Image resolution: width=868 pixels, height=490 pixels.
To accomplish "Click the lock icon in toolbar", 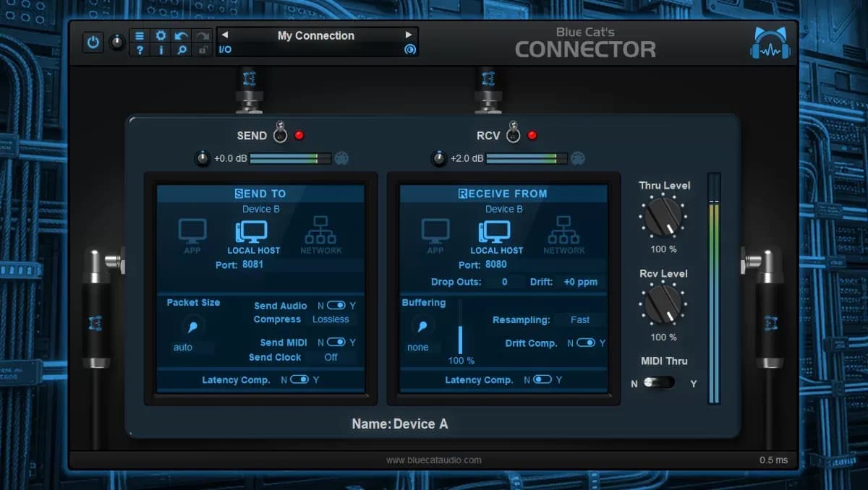I will pyautogui.click(x=203, y=49).
